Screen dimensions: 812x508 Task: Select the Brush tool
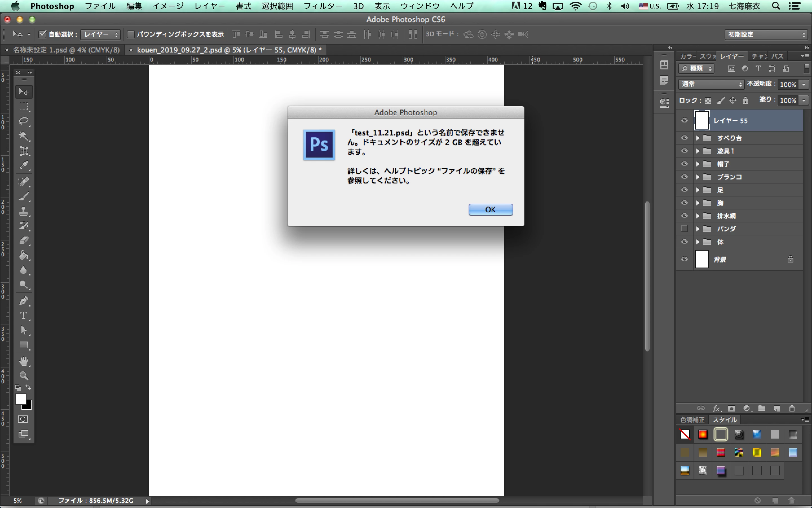pyautogui.click(x=23, y=196)
